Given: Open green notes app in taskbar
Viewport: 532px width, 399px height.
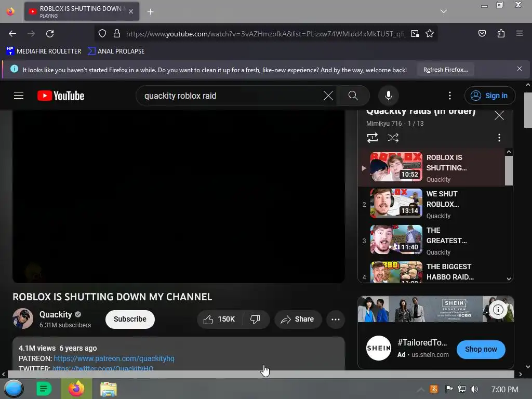Looking at the screenshot, I should pyautogui.click(x=44, y=389).
